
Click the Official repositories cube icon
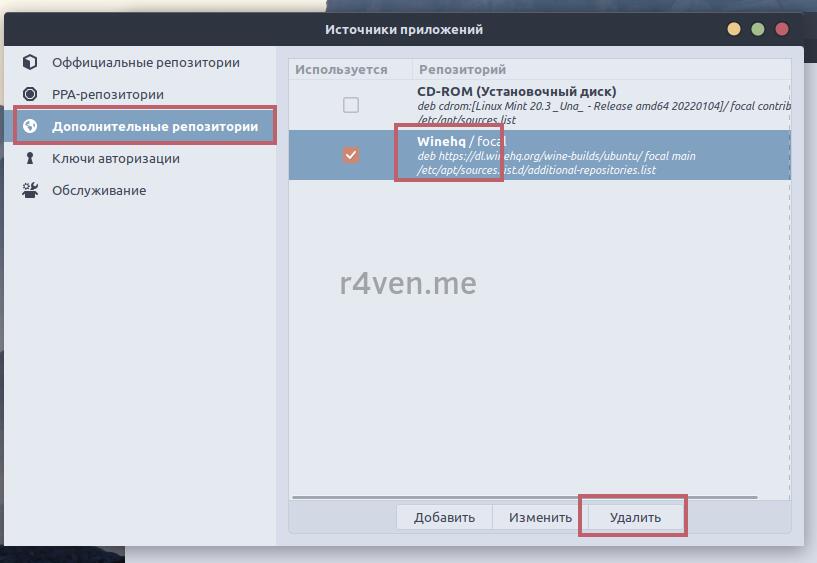[30, 62]
